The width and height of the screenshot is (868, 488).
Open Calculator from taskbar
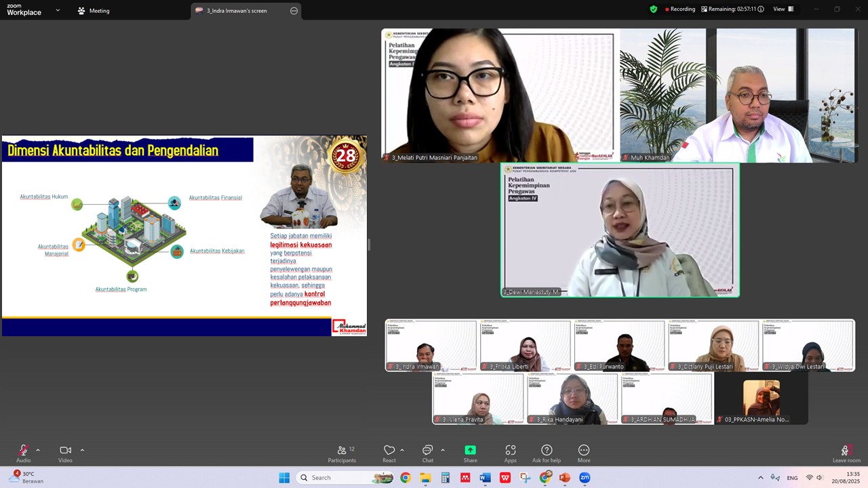[x=446, y=478]
